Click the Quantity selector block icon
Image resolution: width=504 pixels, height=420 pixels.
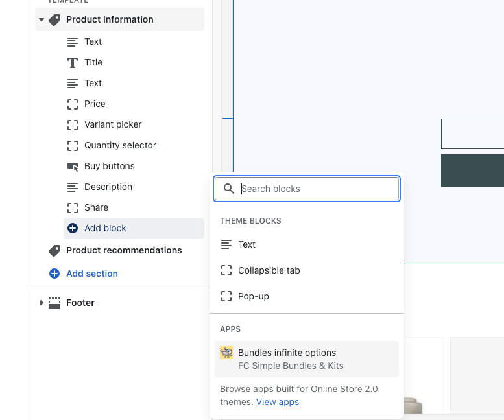pos(73,145)
